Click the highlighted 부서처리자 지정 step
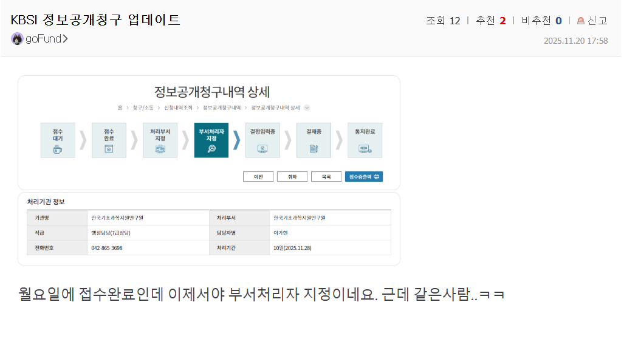Image resolution: width=624 pixels, height=364 pixels. coord(211,140)
